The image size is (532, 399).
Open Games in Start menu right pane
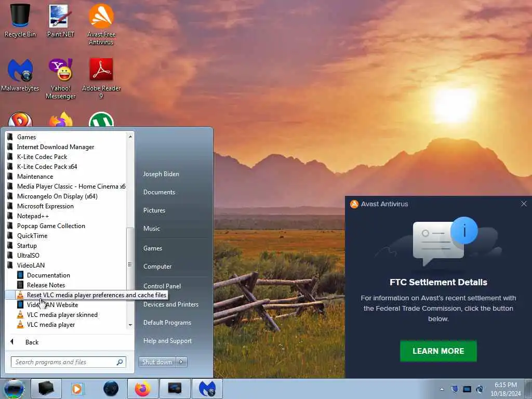[x=153, y=248]
